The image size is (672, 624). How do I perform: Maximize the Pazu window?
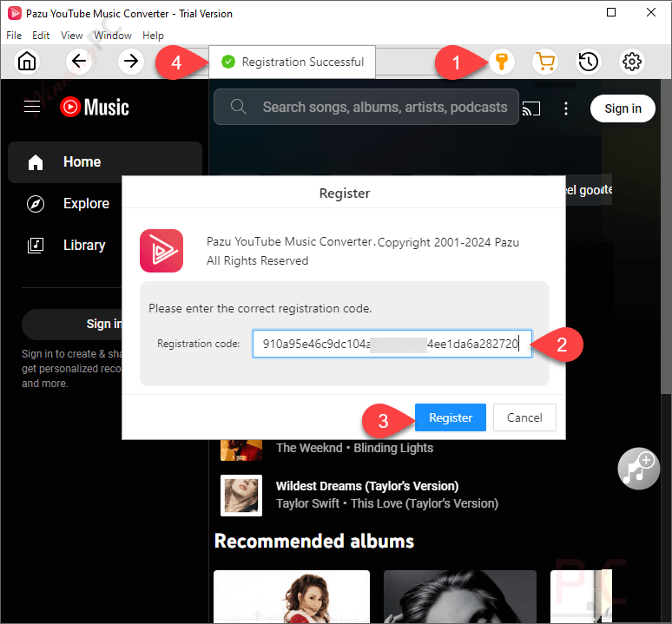pos(611,12)
